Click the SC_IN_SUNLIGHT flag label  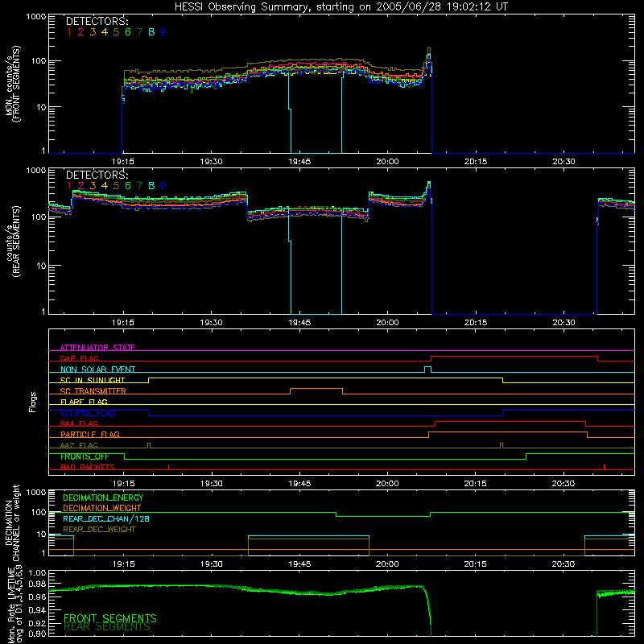point(93,380)
